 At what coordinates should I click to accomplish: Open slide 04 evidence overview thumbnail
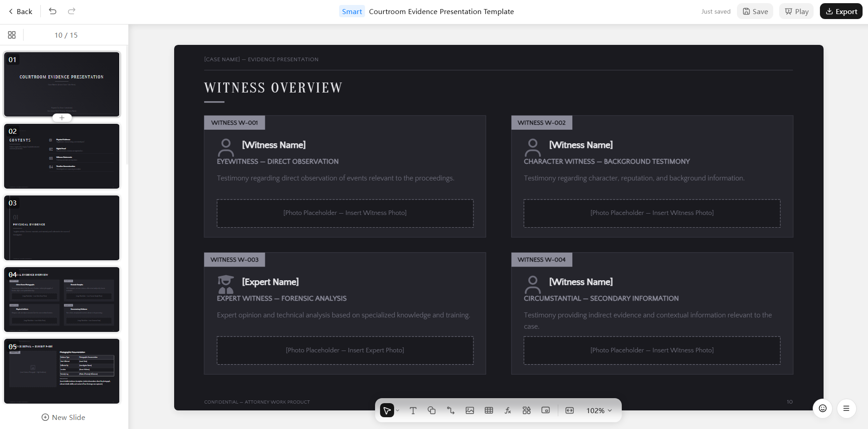62,299
